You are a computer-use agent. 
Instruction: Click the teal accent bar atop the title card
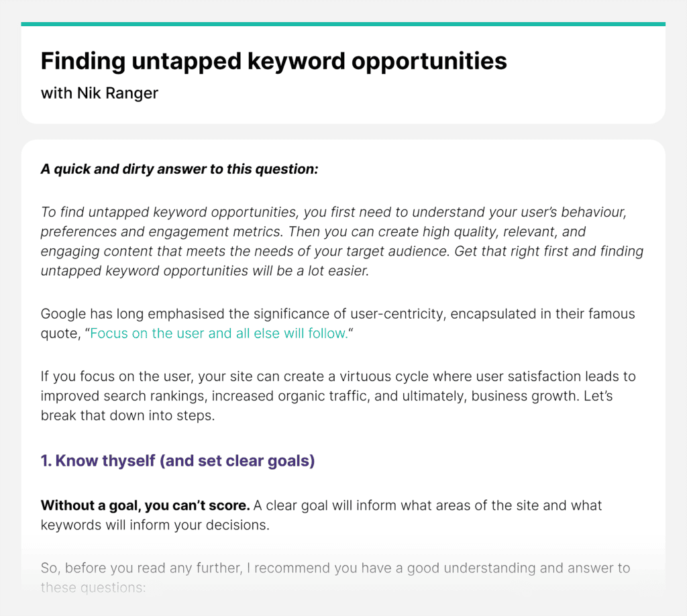tap(343, 24)
